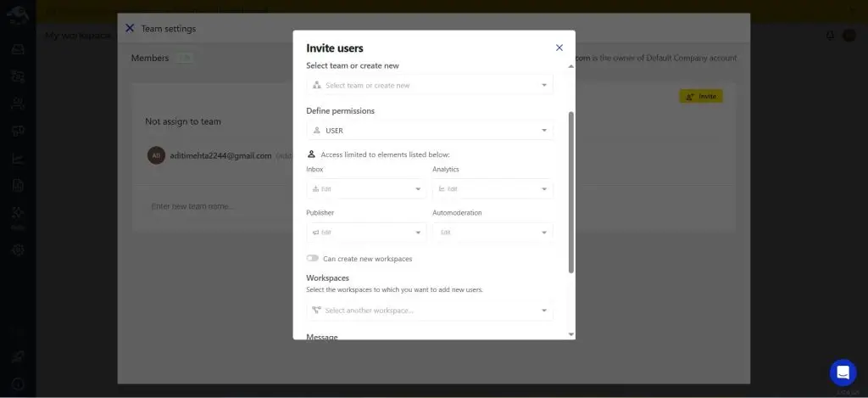
Task: Open the user profile avatar at top right
Action: (849, 36)
